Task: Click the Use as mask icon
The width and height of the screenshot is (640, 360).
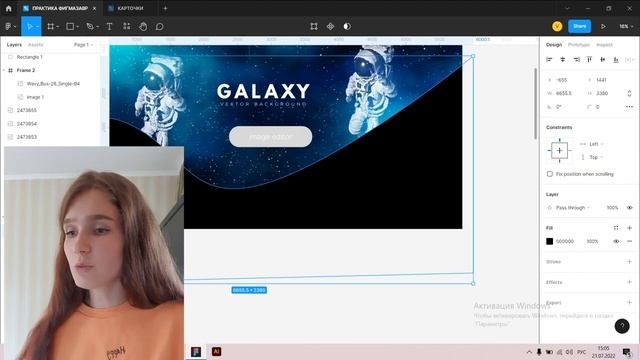Action: (347, 27)
